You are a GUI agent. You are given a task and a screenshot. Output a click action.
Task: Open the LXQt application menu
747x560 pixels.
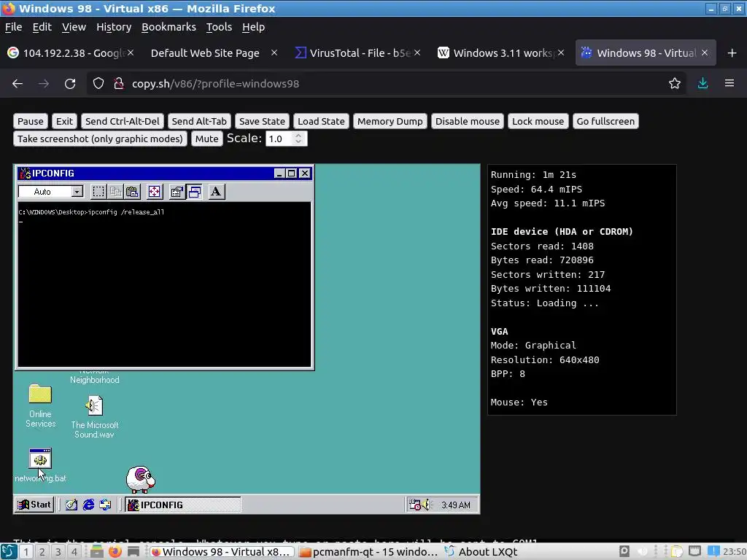tap(9, 552)
